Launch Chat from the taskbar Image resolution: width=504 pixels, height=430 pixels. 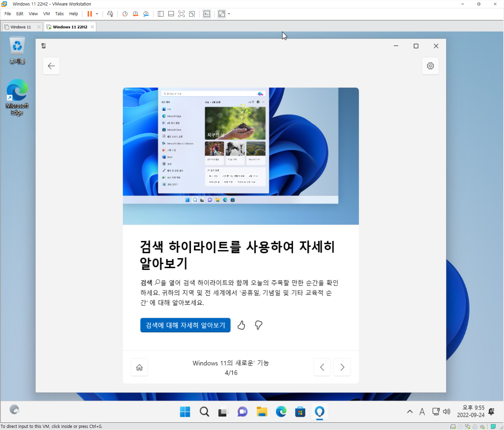point(242,412)
